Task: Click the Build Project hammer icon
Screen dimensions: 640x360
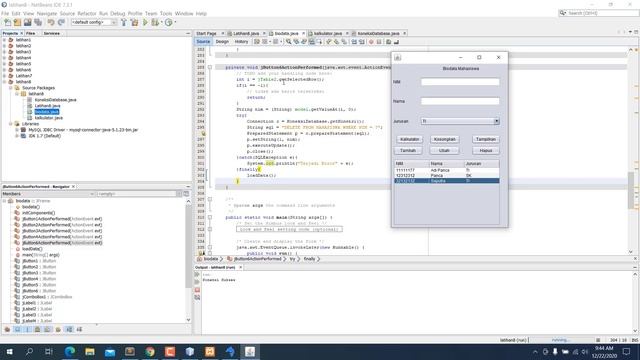Action: 124,22
